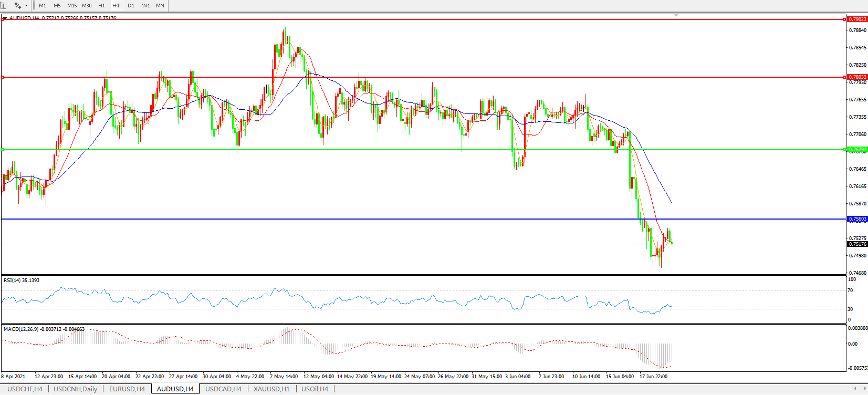The height and width of the screenshot is (395, 868).
Task: Select the H1 timeframe button
Action: [101, 5]
